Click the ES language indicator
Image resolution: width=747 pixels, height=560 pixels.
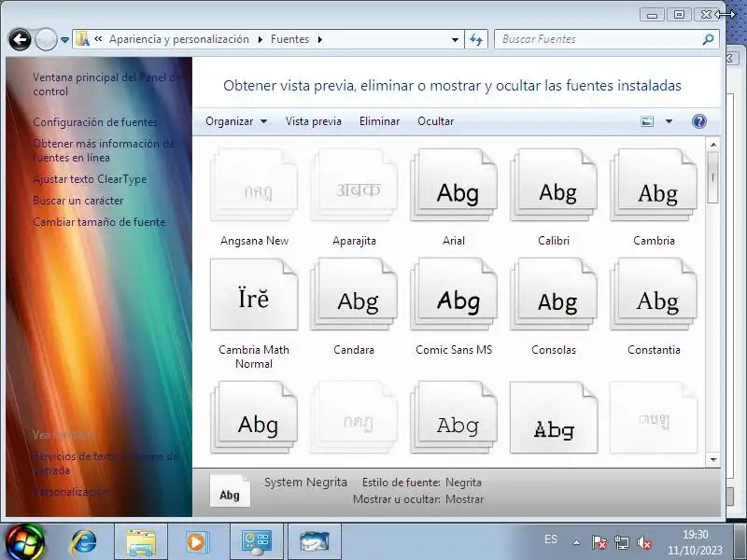click(x=551, y=539)
